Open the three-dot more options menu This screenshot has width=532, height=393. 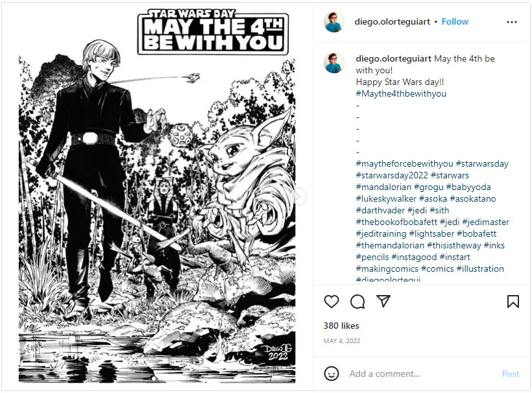coord(512,22)
